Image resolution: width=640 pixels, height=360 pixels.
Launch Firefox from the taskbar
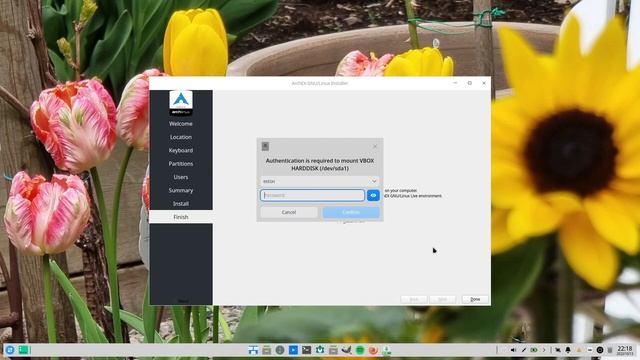[x=373, y=350]
